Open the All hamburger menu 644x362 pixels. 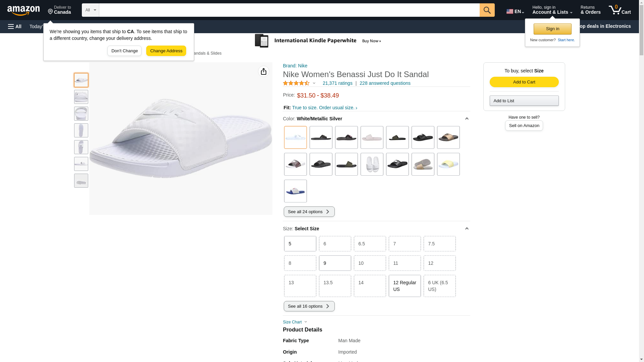point(15,26)
